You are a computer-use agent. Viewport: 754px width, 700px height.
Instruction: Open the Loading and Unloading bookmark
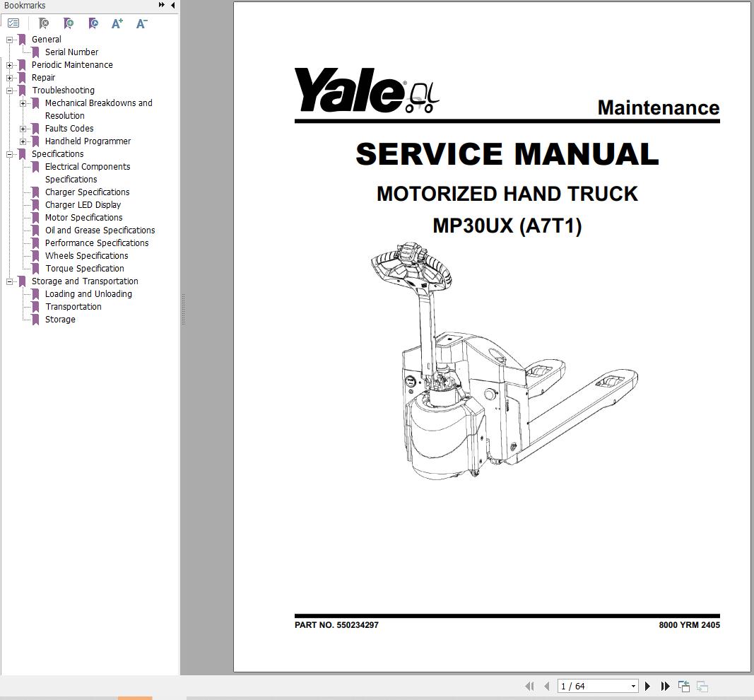[x=88, y=294]
